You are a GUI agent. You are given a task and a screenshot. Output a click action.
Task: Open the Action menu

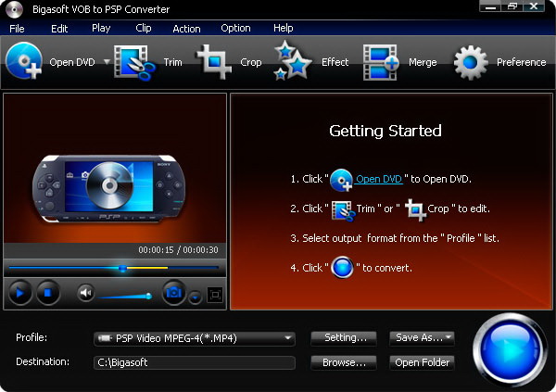[186, 29]
